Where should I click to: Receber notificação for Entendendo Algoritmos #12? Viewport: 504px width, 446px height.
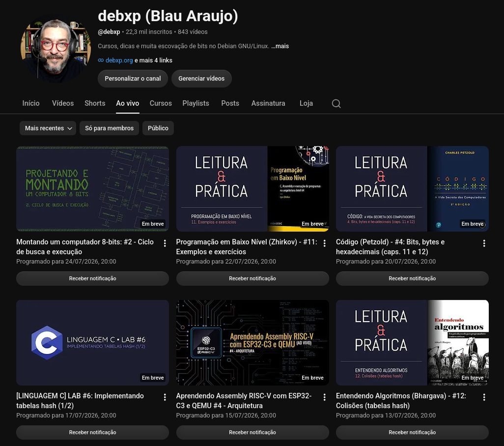pyautogui.click(x=412, y=432)
